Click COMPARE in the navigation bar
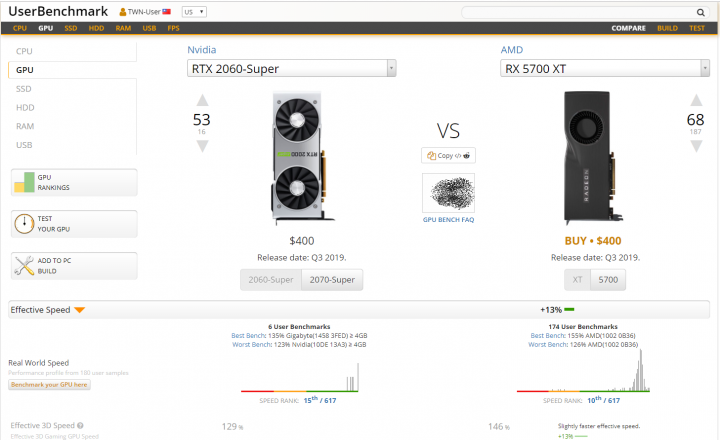 tap(628, 28)
